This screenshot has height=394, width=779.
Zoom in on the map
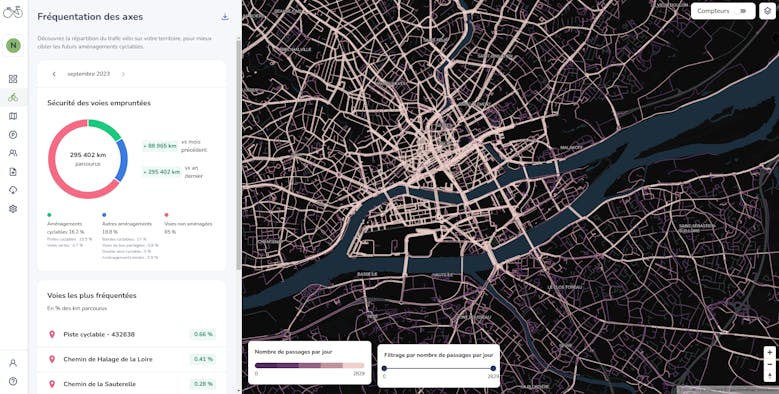click(x=770, y=352)
